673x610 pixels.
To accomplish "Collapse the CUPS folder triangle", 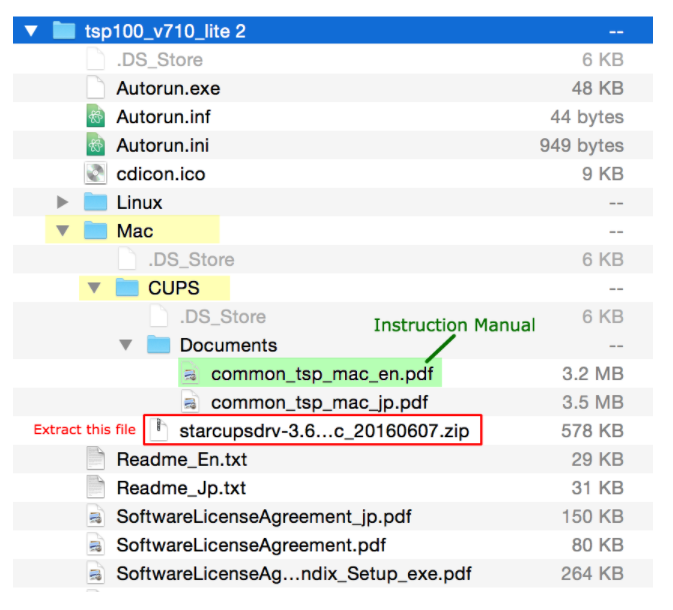I will click(95, 289).
